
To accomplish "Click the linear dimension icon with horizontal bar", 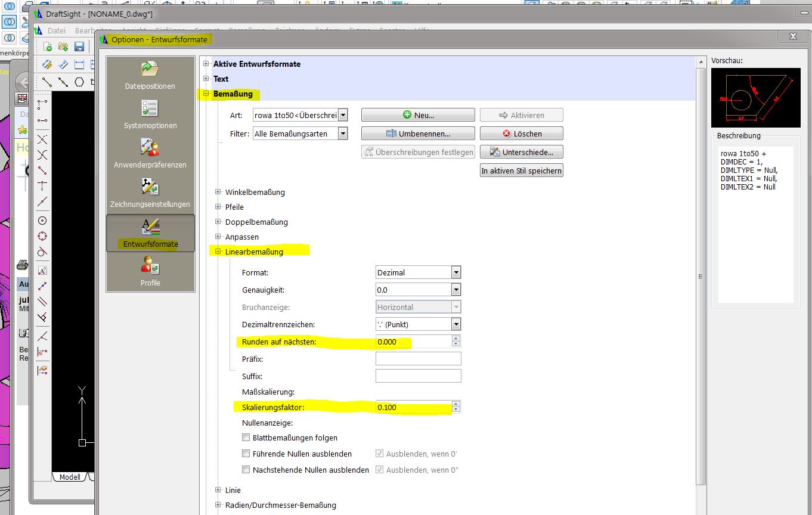I will point(79,64).
